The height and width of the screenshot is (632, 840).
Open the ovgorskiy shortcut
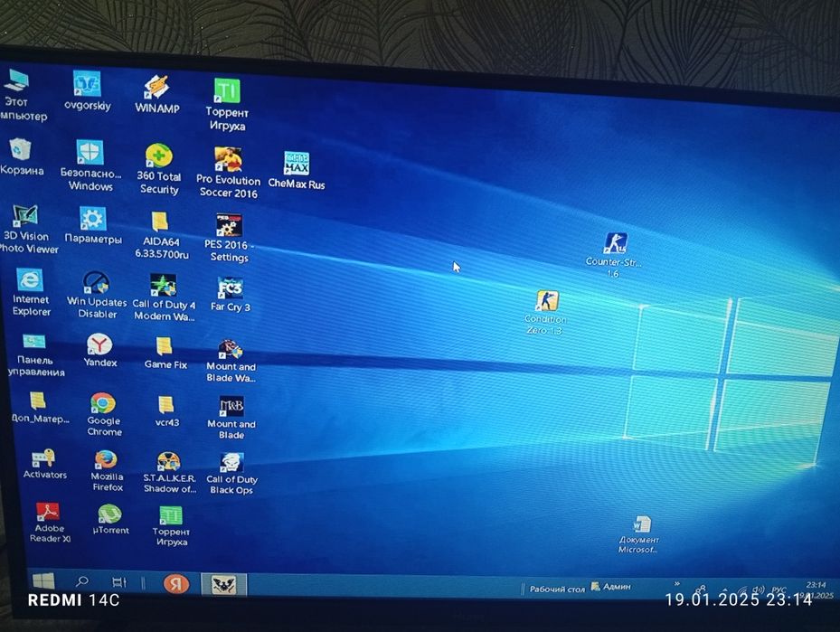point(88,90)
